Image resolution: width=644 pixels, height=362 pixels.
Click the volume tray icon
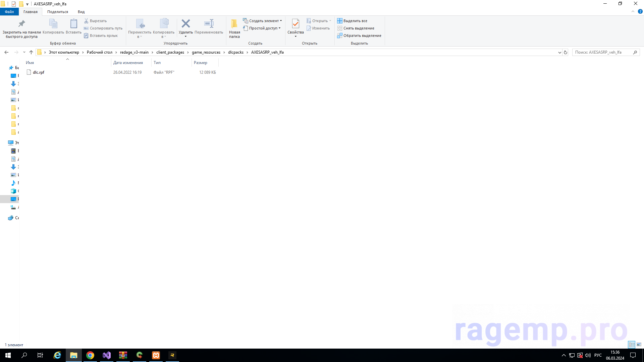(x=588, y=355)
